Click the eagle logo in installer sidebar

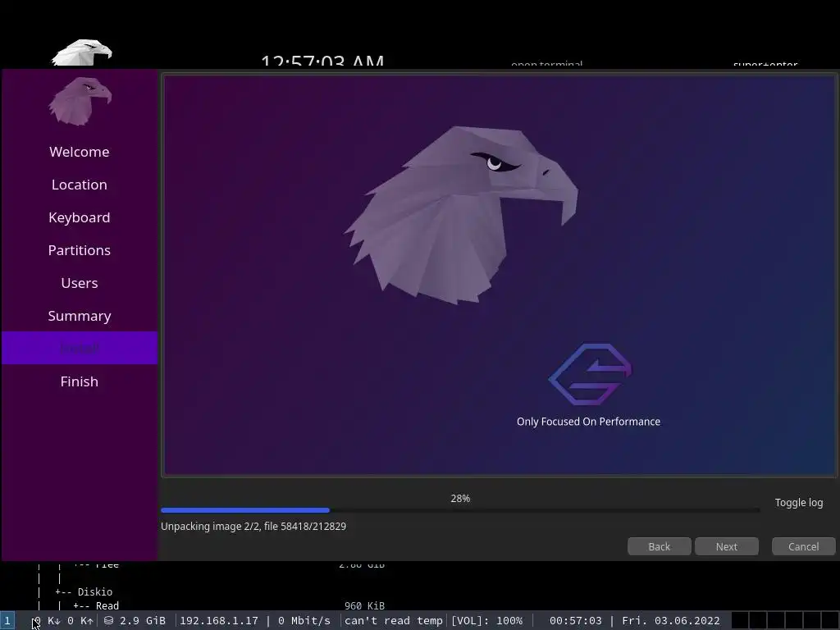pos(80,101)
